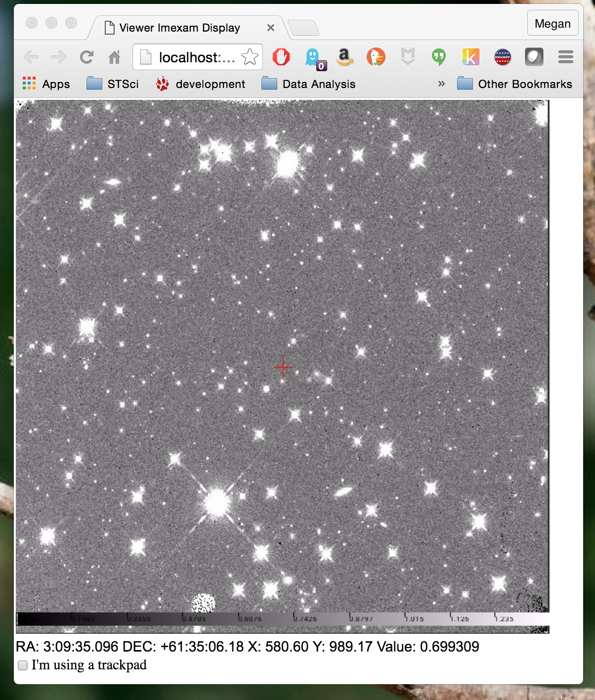Click the Drumpf badge extension icon
Image resolution: width=595 pixels, height=700 pixels.
[503, 57]
